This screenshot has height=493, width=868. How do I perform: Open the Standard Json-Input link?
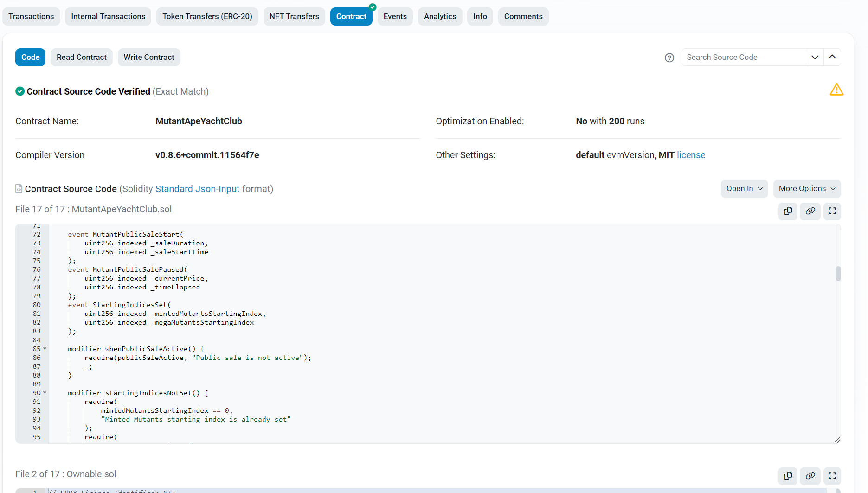click(198, 189)
